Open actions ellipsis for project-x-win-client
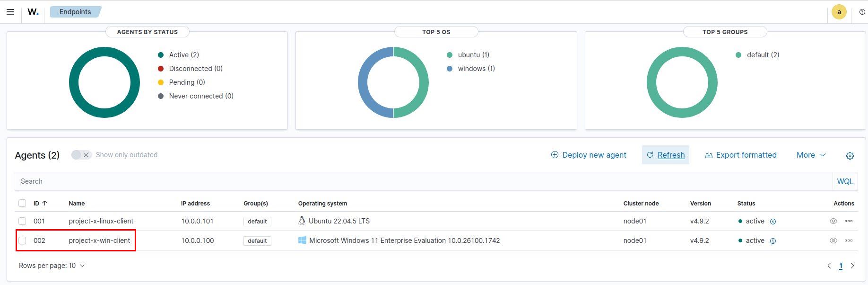 point(849,240)
